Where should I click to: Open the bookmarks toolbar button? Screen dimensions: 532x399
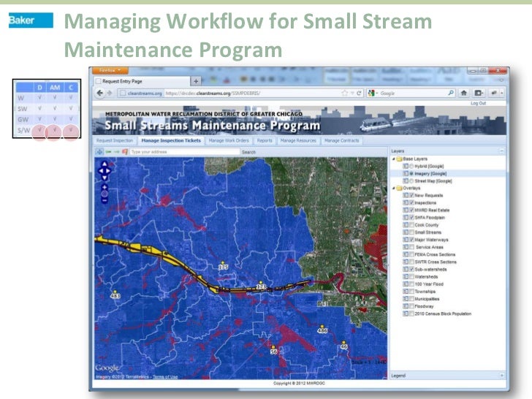pyautogui.click(x=479, y=93)
